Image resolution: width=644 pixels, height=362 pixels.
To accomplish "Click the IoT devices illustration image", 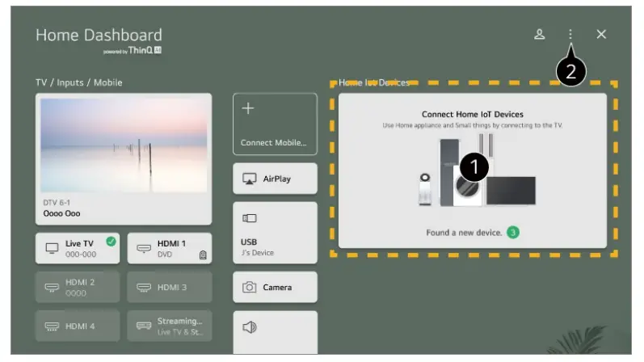I will pyautogui.click(x=477, y=170).
